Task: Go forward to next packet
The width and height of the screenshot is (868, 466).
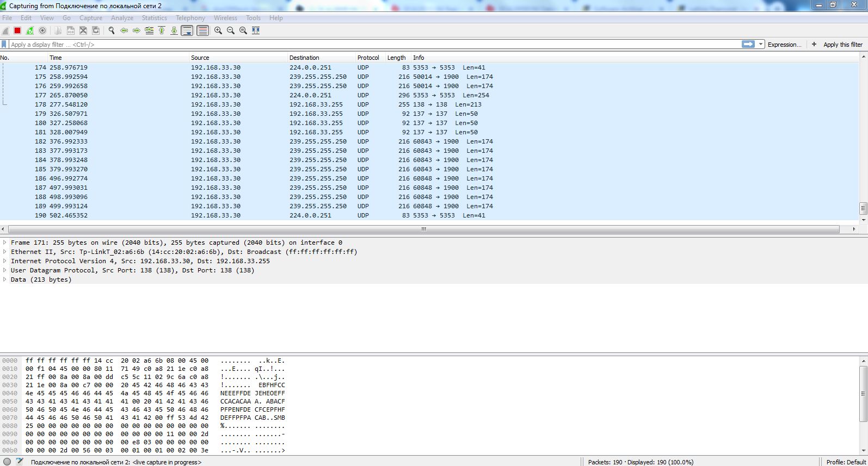Action: pos(137,30)
